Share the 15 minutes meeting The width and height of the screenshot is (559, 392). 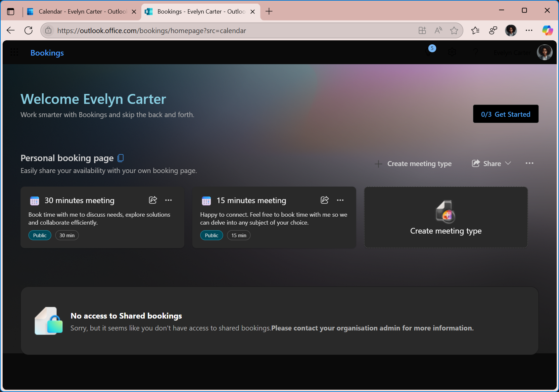[325, 200]
